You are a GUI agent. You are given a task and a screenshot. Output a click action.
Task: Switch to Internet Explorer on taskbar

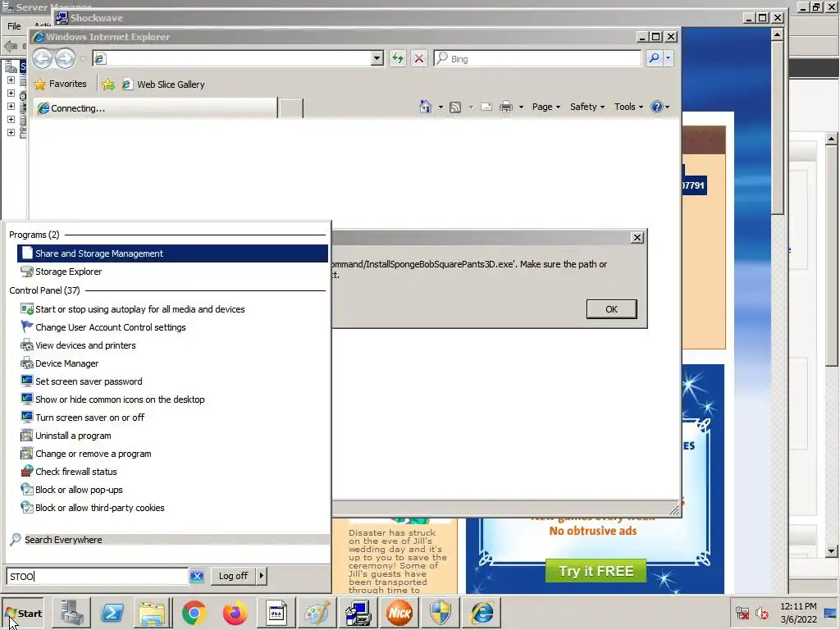pos(482,613)
